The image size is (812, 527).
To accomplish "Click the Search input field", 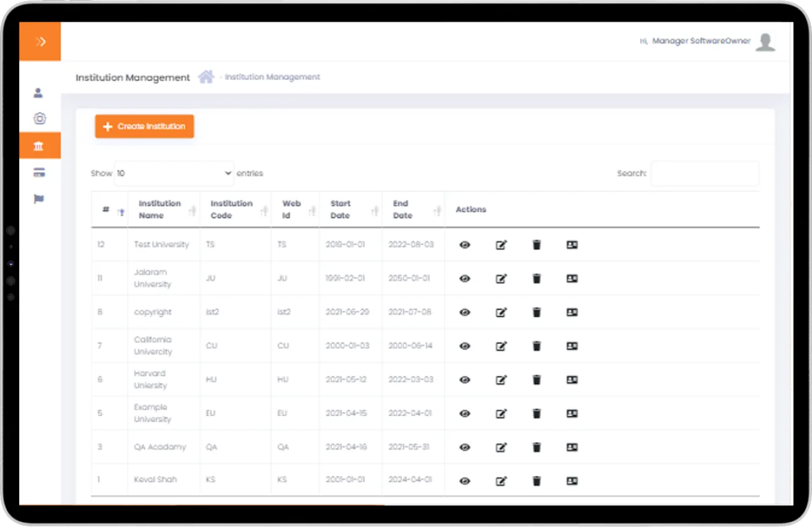I will click(x=704, y=173).
